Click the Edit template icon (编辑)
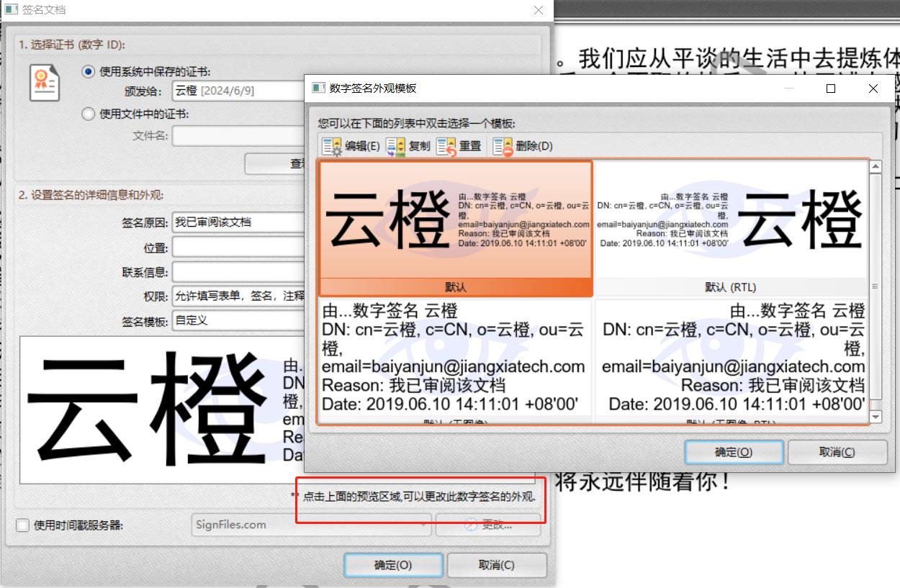 (332, 146)
